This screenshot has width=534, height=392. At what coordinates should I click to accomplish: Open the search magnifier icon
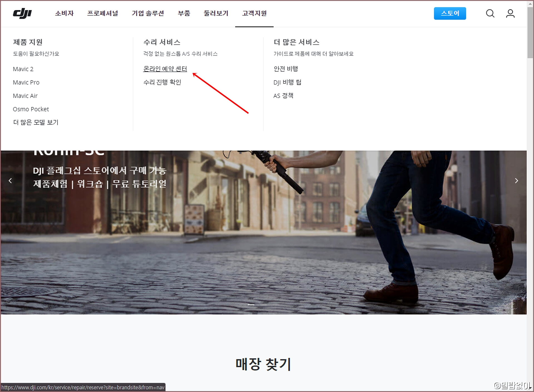point(490,13)
